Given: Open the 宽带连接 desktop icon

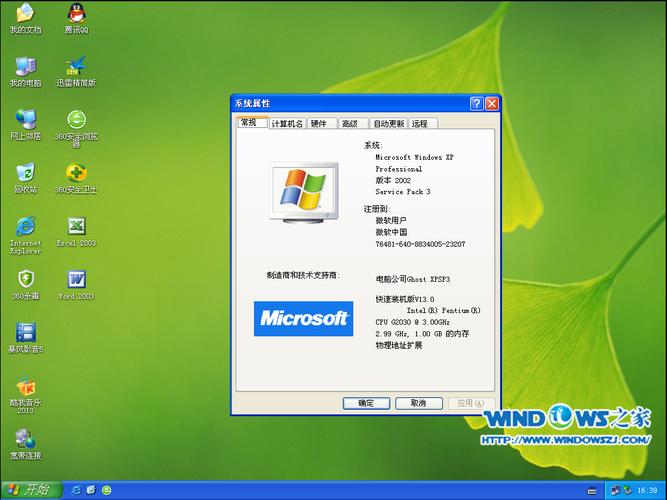Looking at the screenshot, I should pyautogui.click(x=25, y=440).
